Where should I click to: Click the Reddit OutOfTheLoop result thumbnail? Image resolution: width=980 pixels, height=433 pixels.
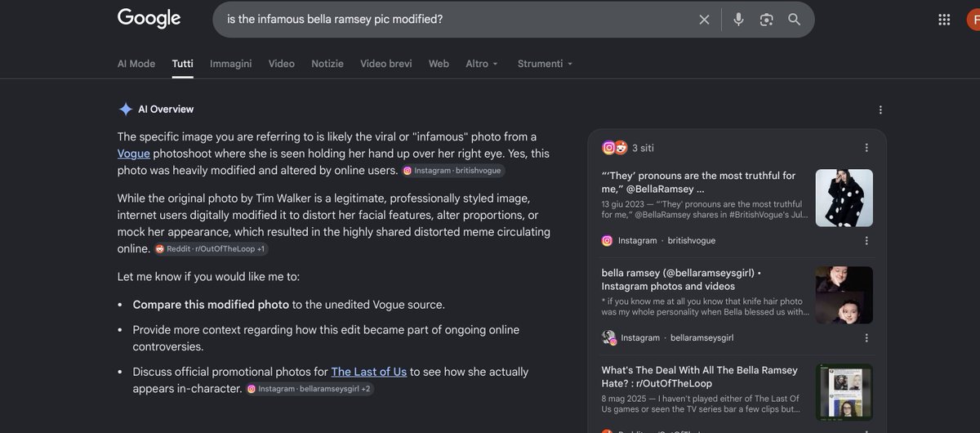[x=844, y=392]
